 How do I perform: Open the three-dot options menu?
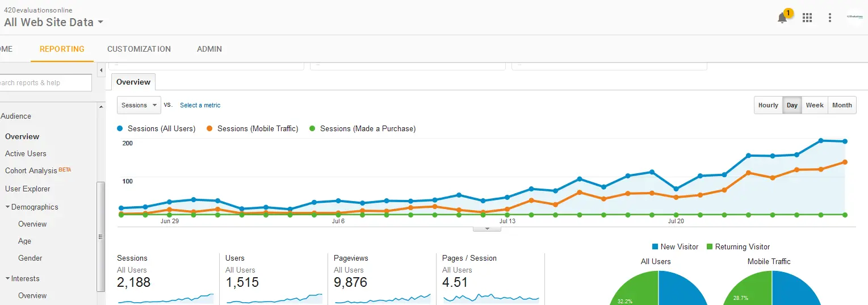[x=830, y=18]
